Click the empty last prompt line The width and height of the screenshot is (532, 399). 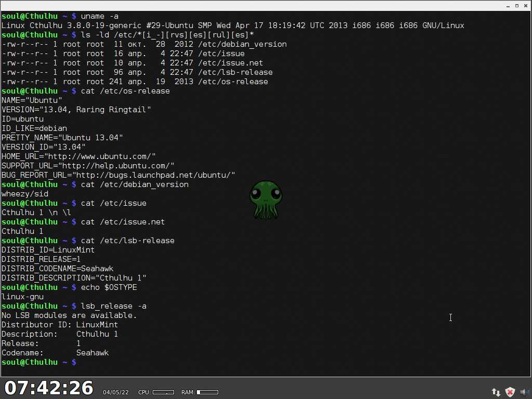pyautogui.click(x=38, y=362)
